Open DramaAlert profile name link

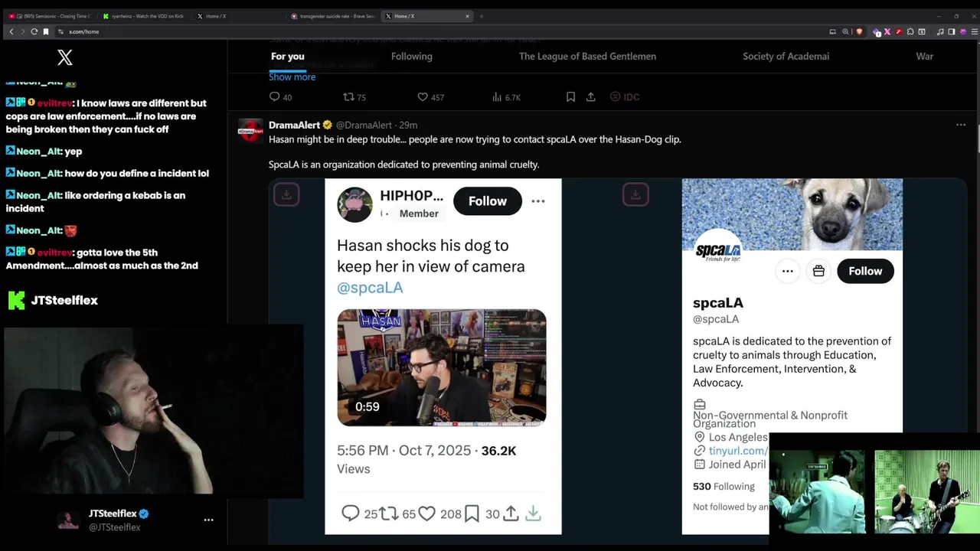click(x=294, y=125)
